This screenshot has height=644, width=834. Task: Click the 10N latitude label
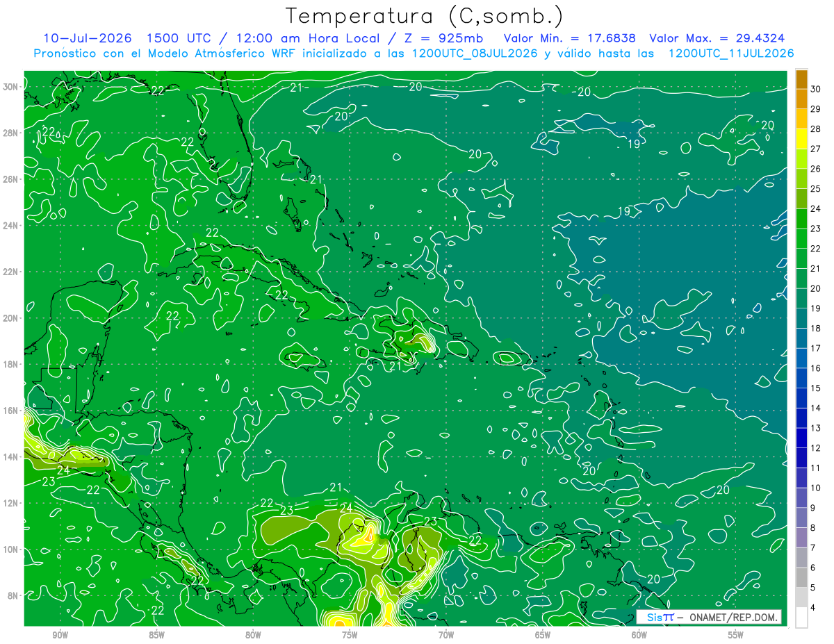12,550
